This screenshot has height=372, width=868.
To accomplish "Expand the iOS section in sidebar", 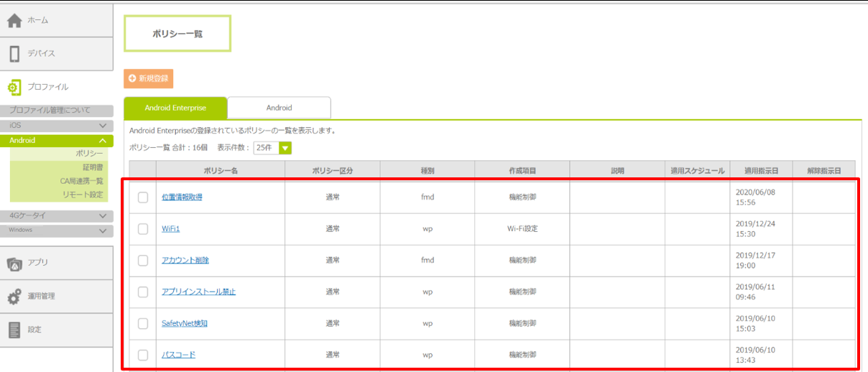I will pyautogui.click(x=103, y=126).
